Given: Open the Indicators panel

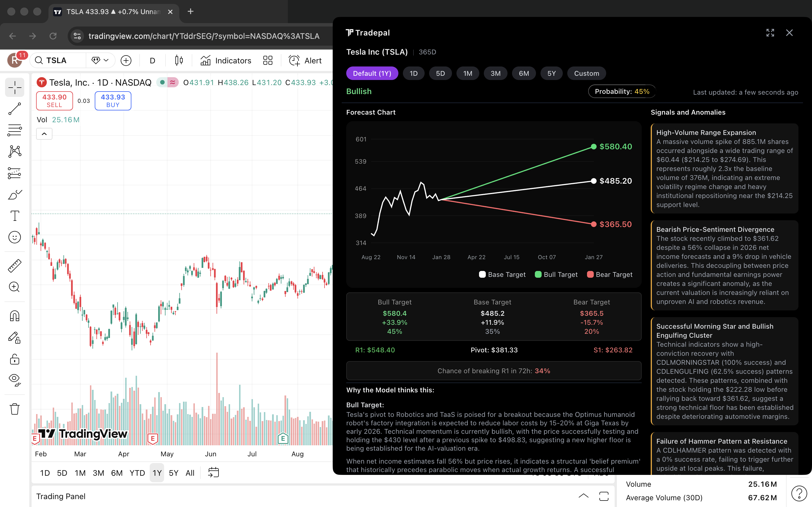Looking at the screenshot, I should point(226,60).
